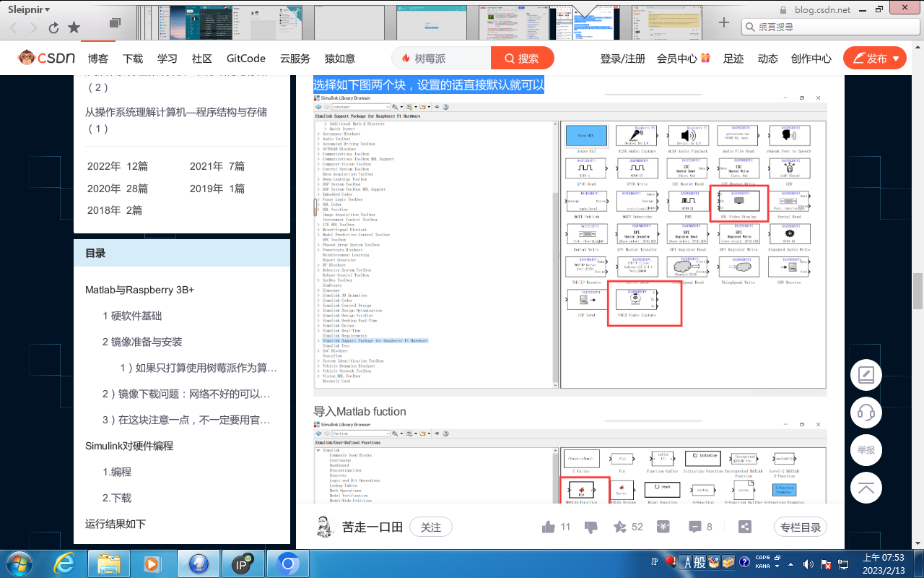Jump to 2.下载 in contents
Viewport: 924px width, 578px height.
117,498
